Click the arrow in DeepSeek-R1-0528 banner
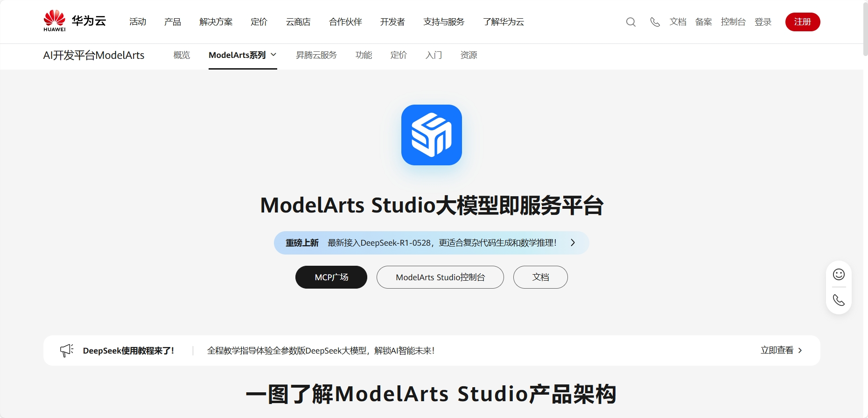This screenshot has width=868, height=418. click(x=573, y=243)
